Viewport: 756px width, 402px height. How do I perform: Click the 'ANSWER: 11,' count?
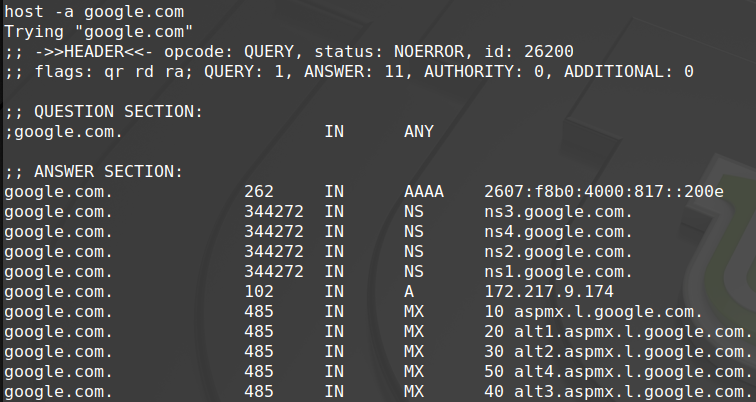tap(359, 72)
